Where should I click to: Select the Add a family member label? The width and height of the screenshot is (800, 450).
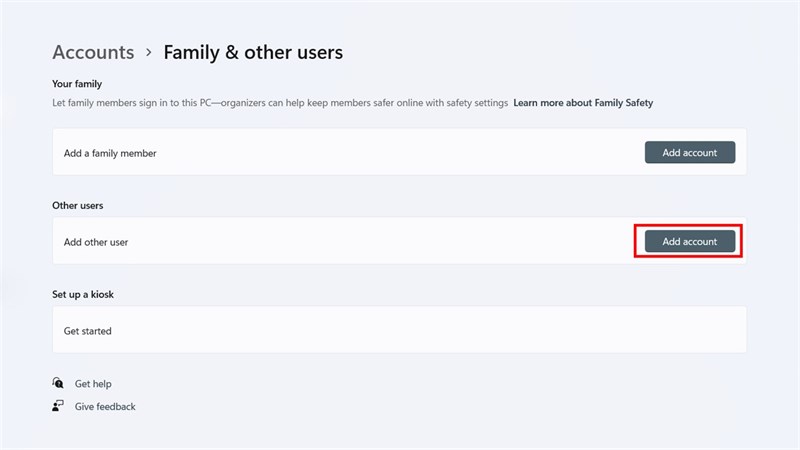click(110, 153)
